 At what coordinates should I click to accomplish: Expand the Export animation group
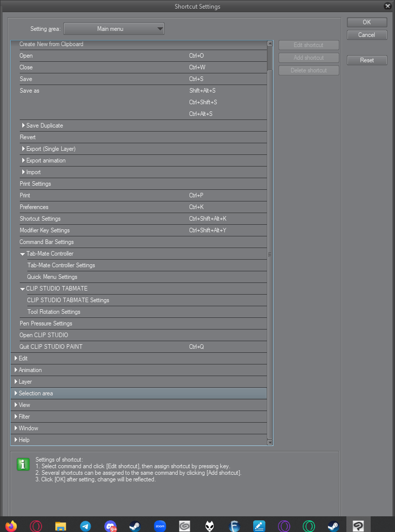(x=24, y=160)
